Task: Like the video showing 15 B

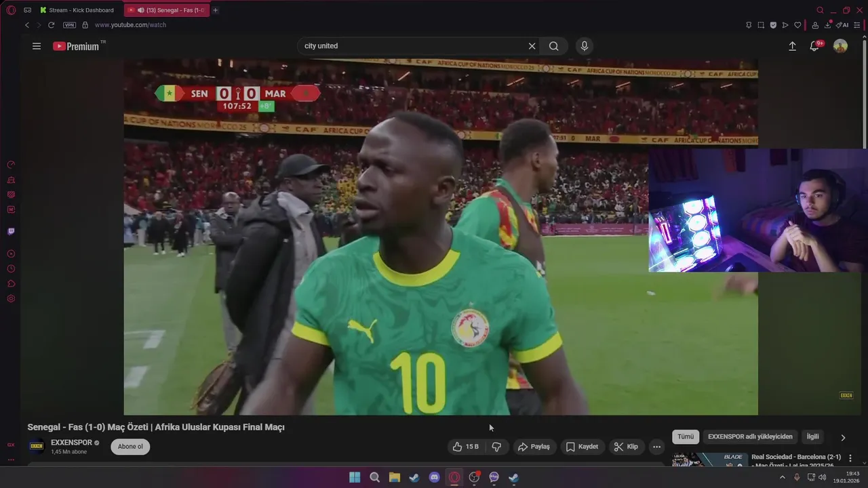Action: (465, 447)
